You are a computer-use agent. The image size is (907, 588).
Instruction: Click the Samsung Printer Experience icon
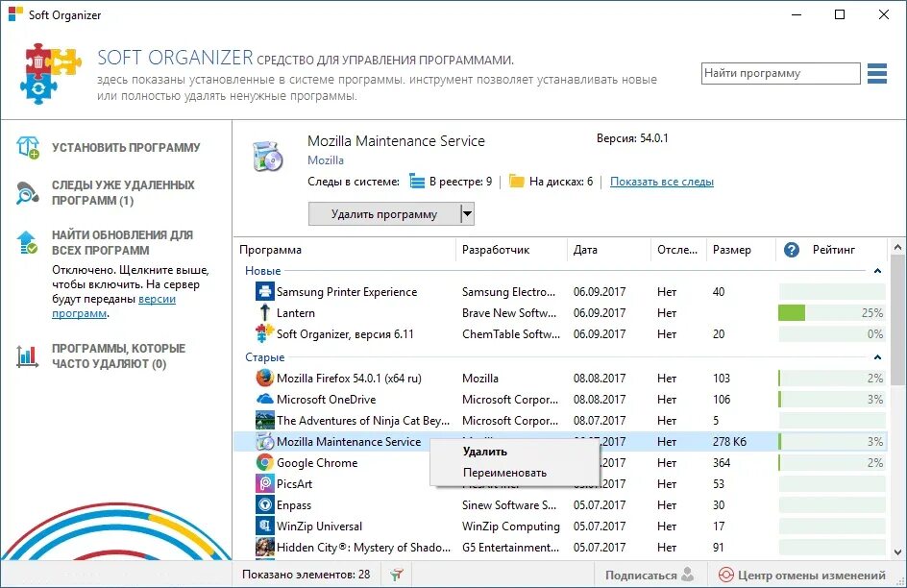pyautogui.click(x=264, y=291)
